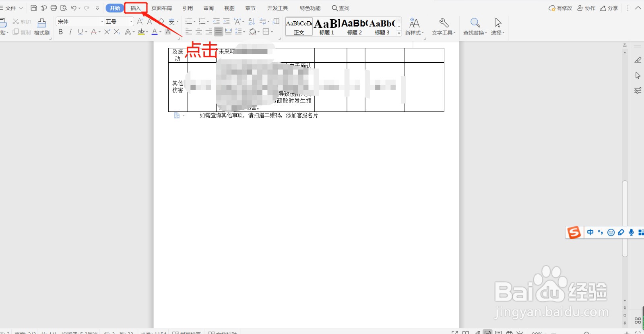The height and width of the screenshot is (334, 644).
Task: Click the Save icon in quick access toolbar
Action: [x=34, y=8]
